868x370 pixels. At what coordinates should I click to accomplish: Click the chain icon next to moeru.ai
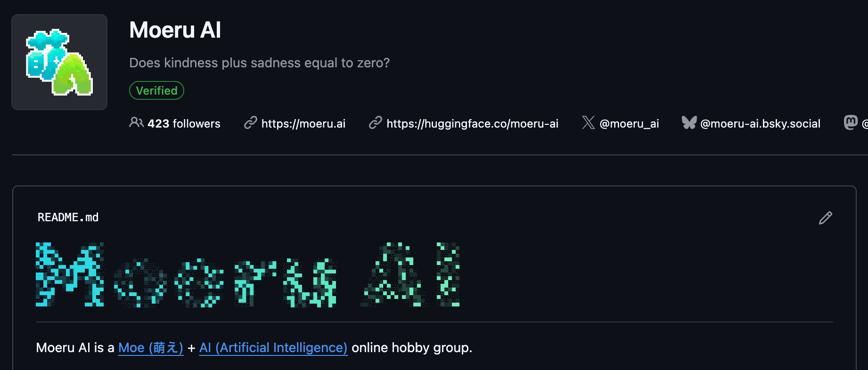click(x=250, y=123)
